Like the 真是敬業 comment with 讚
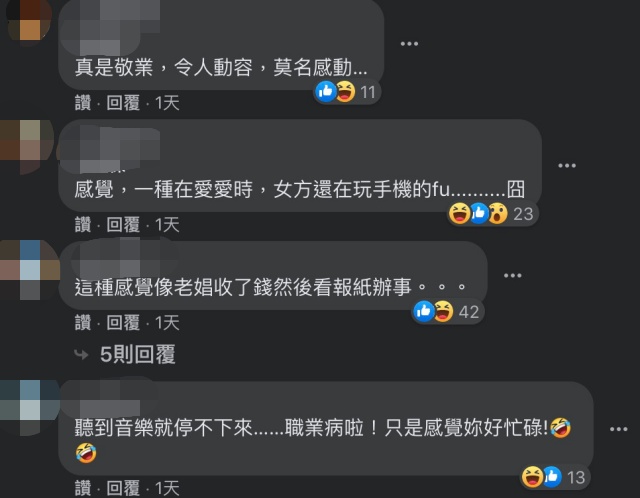 (x=83, y=103)
